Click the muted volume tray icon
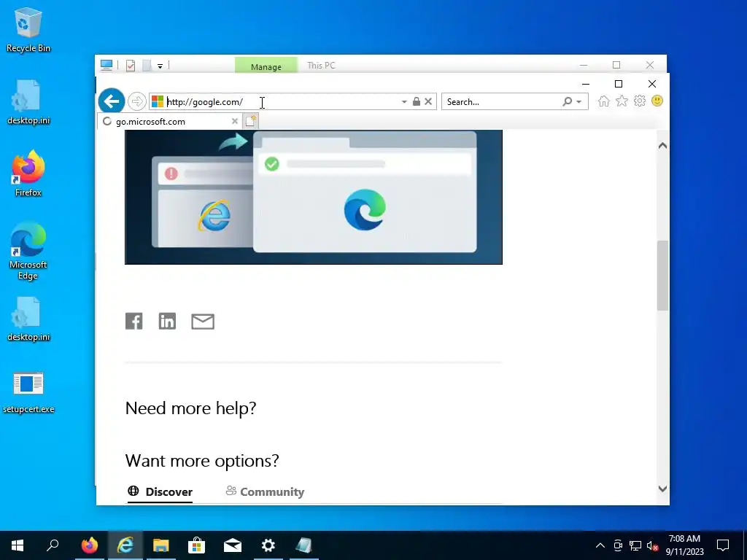The image size is (747, 560). tap(653, 545)
